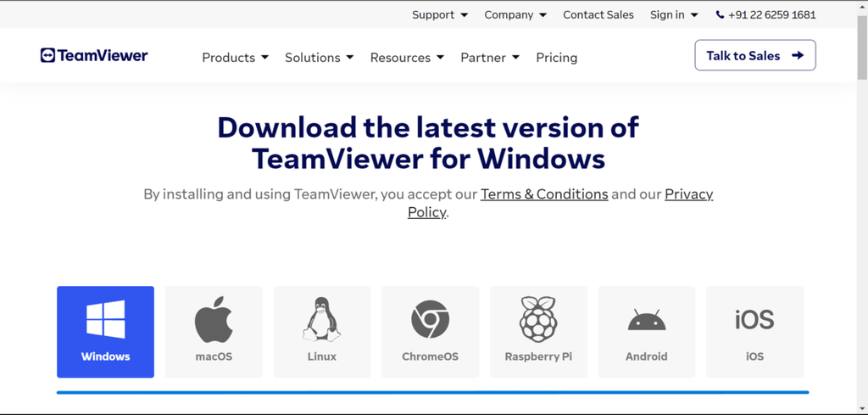Call +91 22 6259 1681
This screenshot has height=415, width=868.
tap(771, 15)
